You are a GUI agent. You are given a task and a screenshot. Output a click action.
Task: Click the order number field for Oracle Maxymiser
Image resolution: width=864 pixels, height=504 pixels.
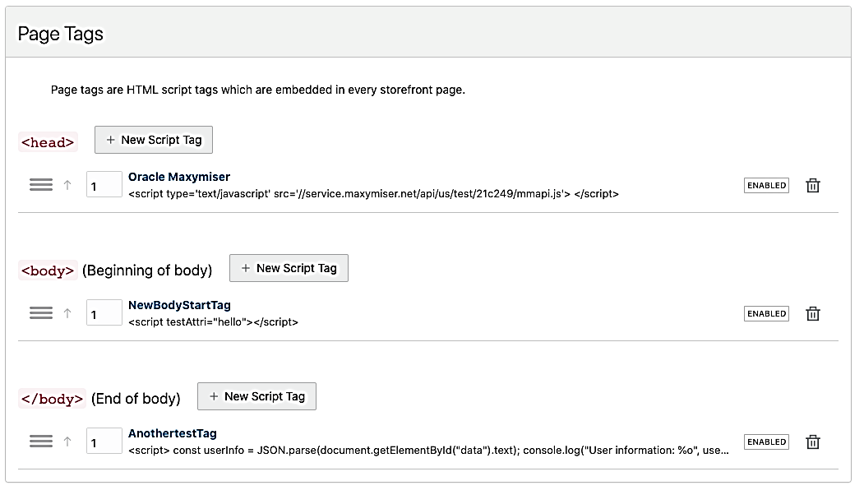pos(104,186)
